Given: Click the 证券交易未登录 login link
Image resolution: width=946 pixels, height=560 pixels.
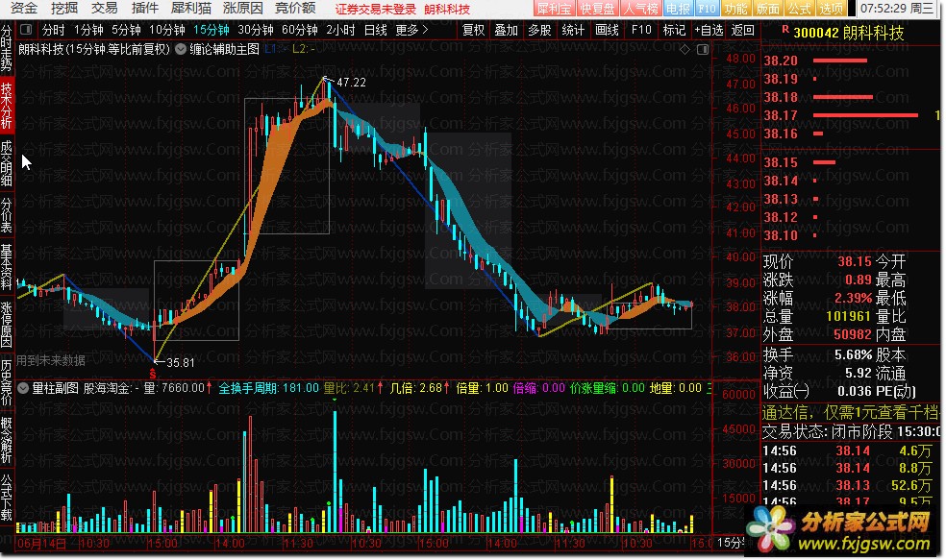Looking at the screenshot, I should [375, 9].
